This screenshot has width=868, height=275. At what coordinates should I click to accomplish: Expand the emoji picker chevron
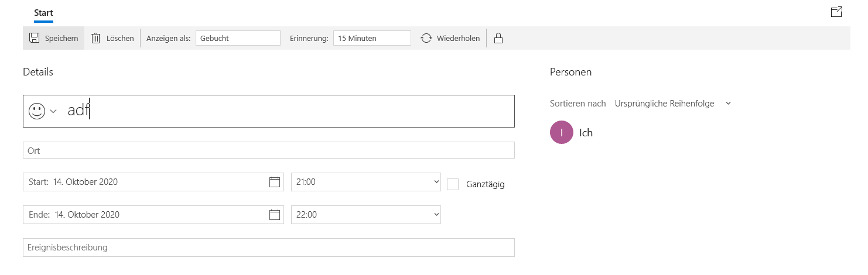pos(53,111)
